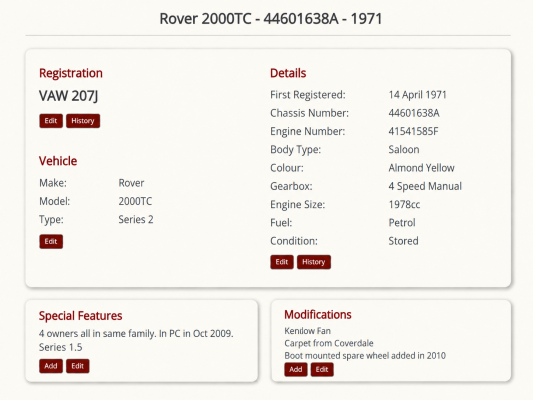Click the Engine Size label
This screenshot has width=533, height=400.
(298, 205)
